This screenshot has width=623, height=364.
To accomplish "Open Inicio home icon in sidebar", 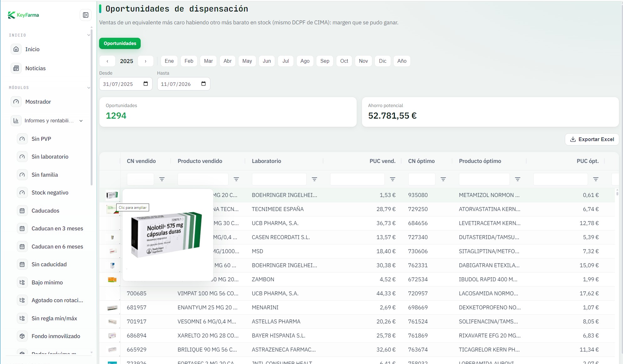I will 16,49.
